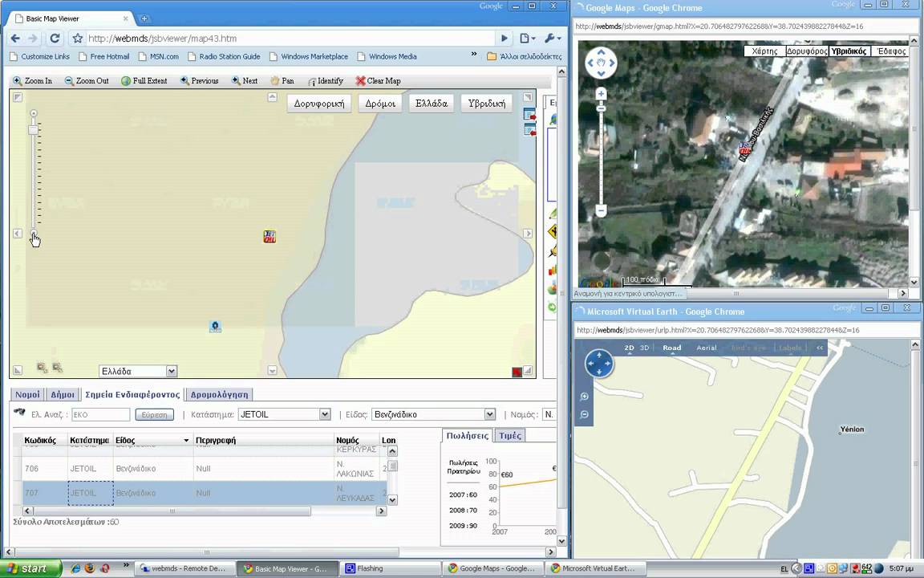Image resolution: width=924 pixels, height=578 pixels.
Task: Activate the Pan hand tool
Action: point(282,81)
